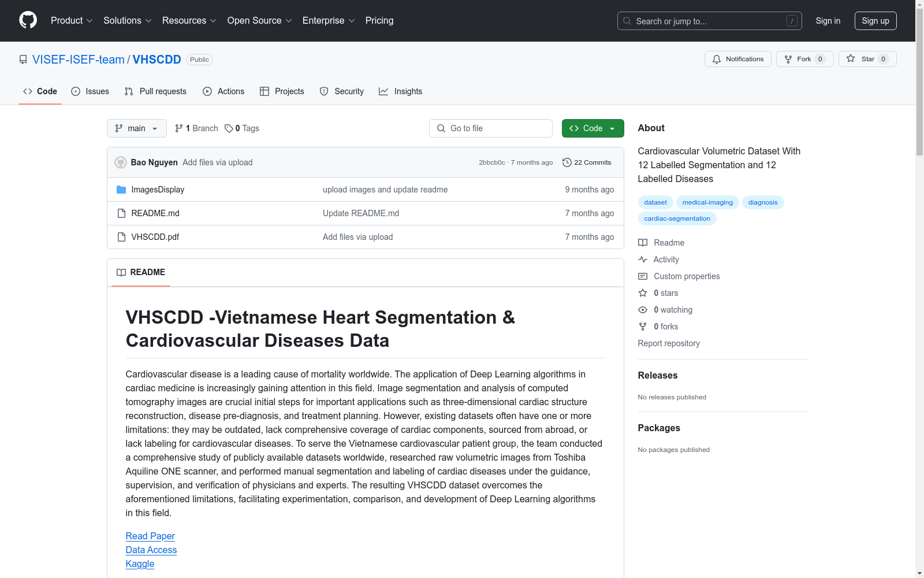The height and width of the screenshot is (578, 924).
Task: Click the page vertical scrollbar thumb
Action: [x=919, y=81]
